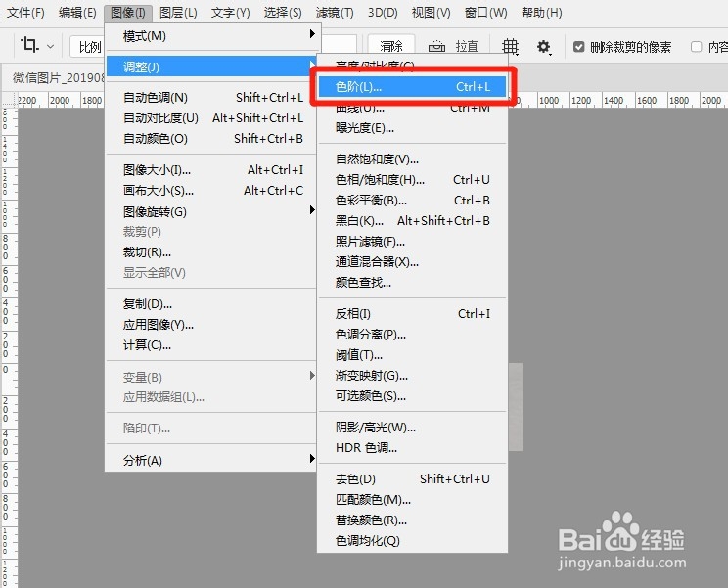This screenshot has width=728, height=588.
Task: Choose 应用图像(Y)... menu item
Action: click(213, 325)
